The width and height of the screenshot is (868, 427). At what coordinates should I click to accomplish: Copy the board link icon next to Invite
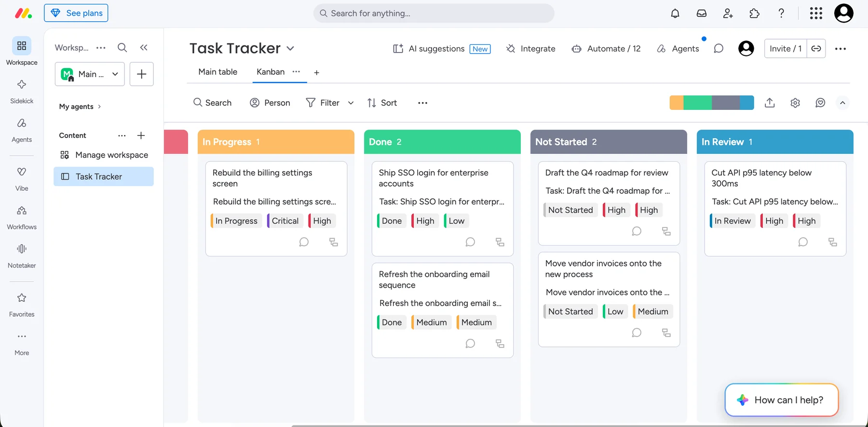816,49
